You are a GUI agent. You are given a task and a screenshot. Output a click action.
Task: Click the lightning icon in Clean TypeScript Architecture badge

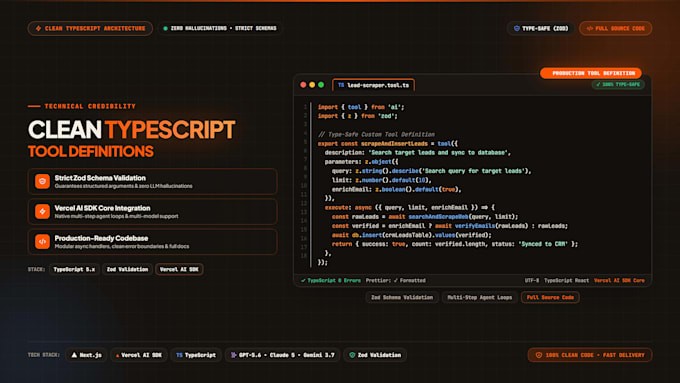click(38, 28)
